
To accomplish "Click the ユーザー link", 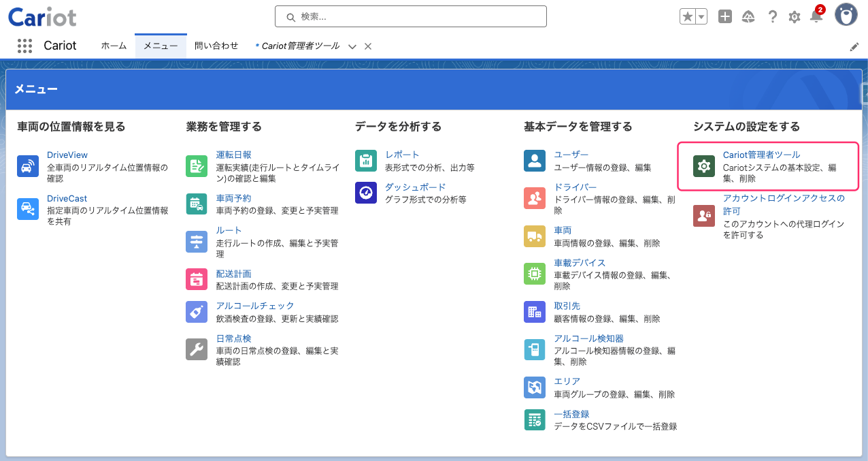I will point(571,155).
